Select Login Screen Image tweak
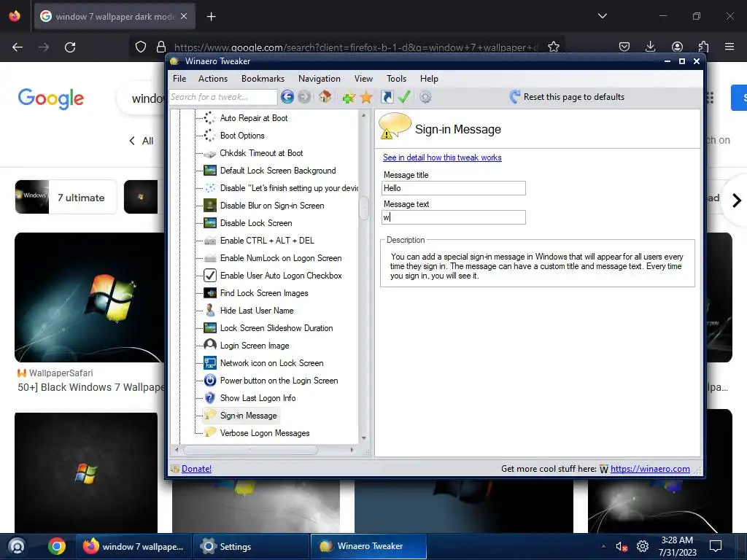 pyautogui.click(x=255, y=346)
